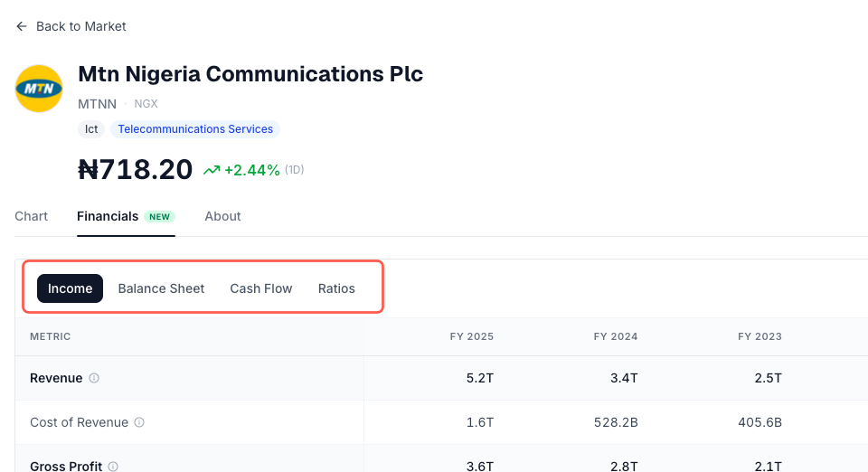This screenshot has height=472, width=868.
Task: Click the Revenue info icon
Action: (94, 378)
